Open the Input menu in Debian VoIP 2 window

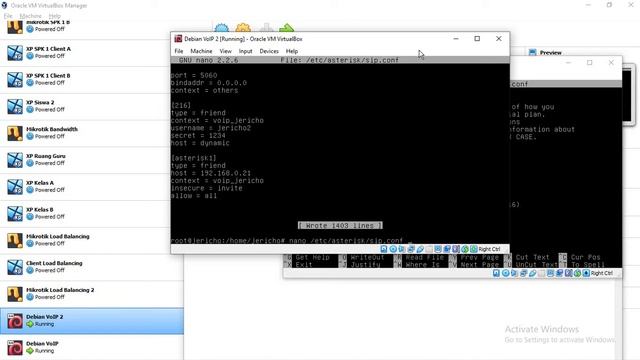pos(245,51)
